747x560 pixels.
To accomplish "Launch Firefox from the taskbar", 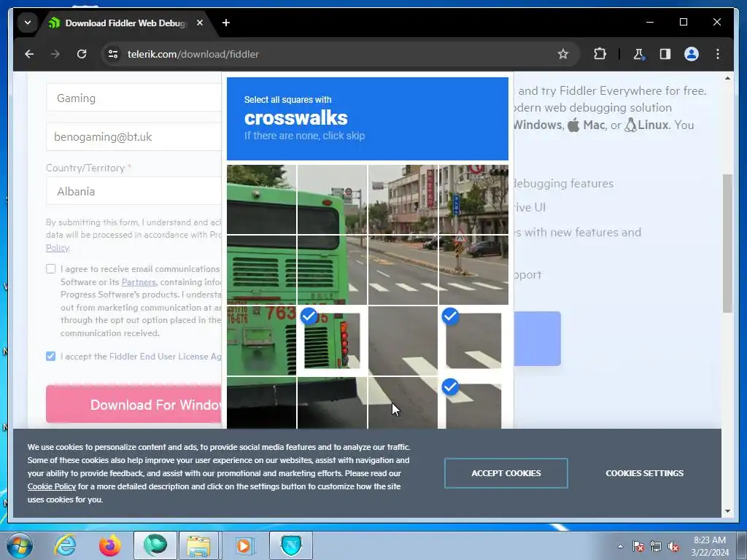I will click(x=110, y=545).
